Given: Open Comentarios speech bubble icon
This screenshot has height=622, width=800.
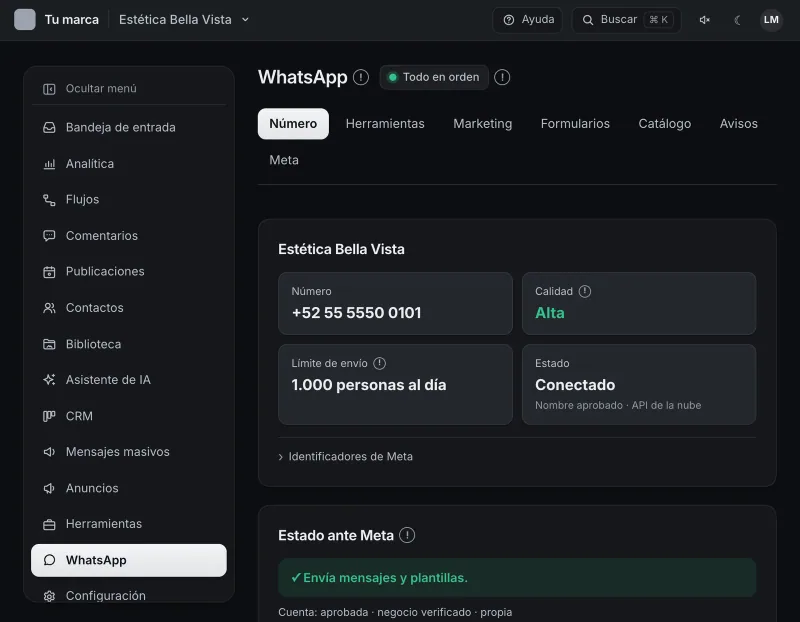Looking at the screenshot, I should [49, 236].
